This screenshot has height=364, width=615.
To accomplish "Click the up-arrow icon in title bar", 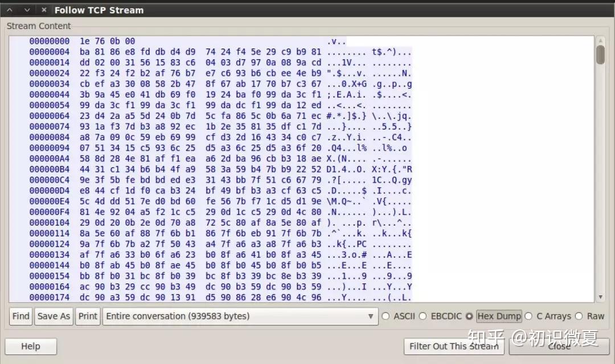I will point(9,9).
